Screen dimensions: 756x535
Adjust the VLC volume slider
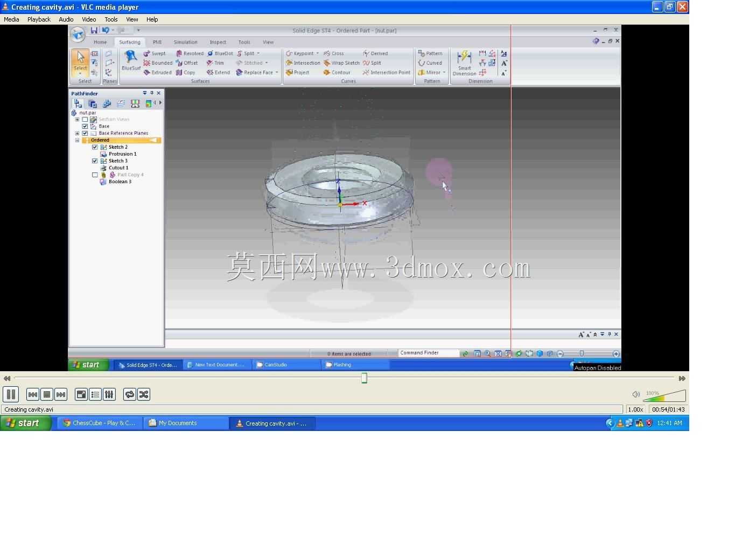pyautogui.click(x=664, y=395)
